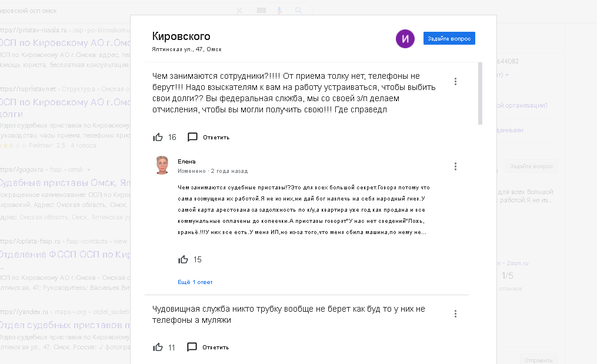Click the reply speech-bubble icon beside 16 likes
This screenshot has height=364, width=597.
pyautogui.click(x=193, y=137)
